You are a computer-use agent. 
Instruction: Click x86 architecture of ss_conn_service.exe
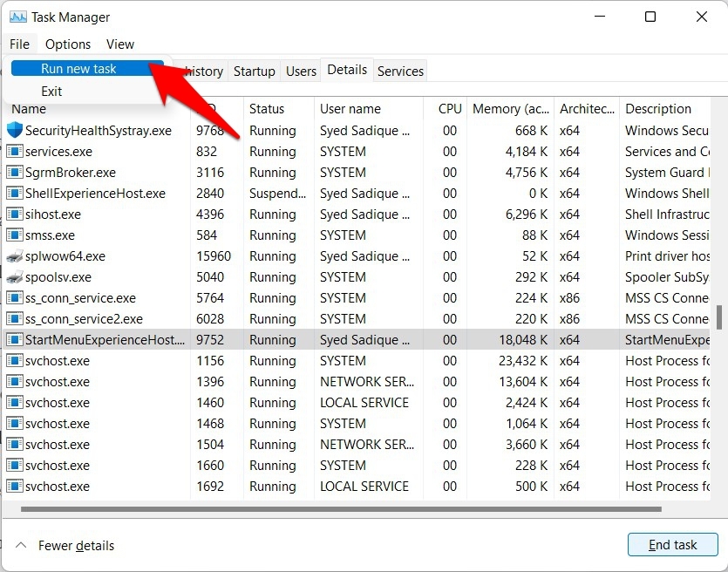[569, 298]
